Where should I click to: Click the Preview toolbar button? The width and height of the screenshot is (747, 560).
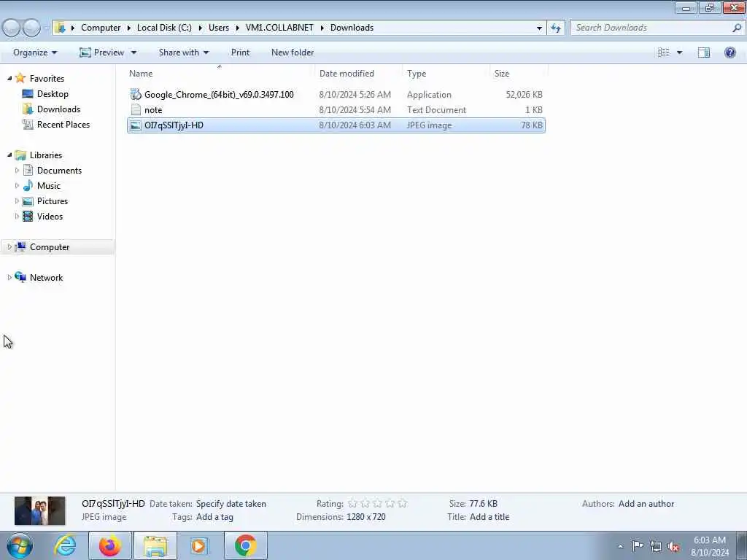coord(102,52)
